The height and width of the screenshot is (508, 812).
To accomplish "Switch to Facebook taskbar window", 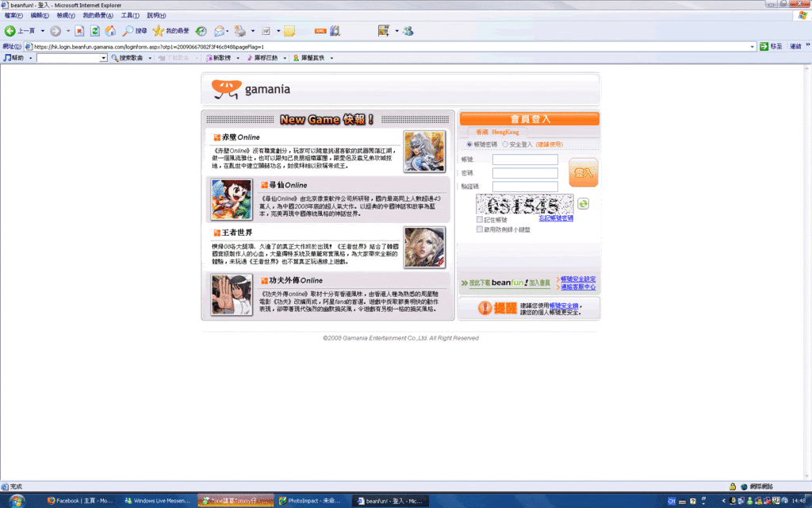I will point(80,501).
